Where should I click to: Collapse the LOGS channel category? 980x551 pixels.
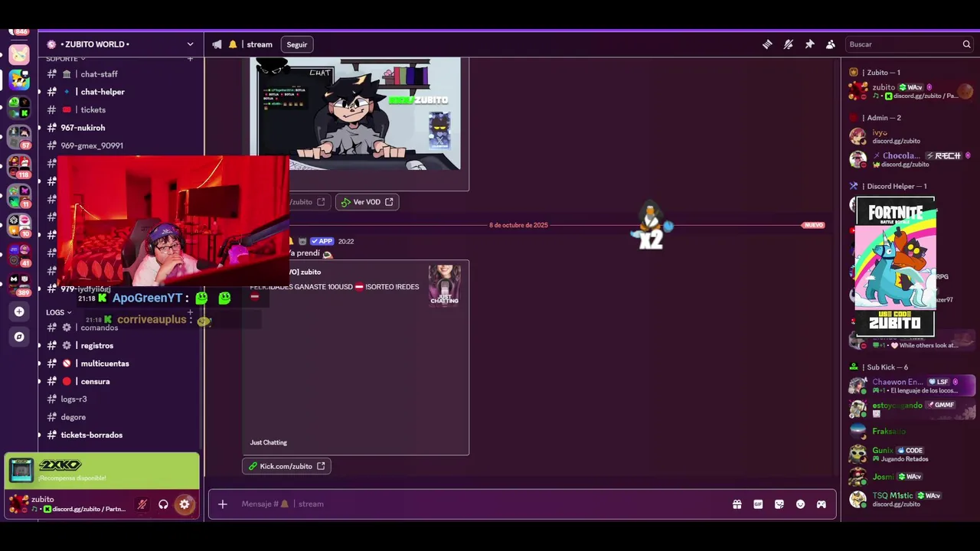(x=58, y=312)
